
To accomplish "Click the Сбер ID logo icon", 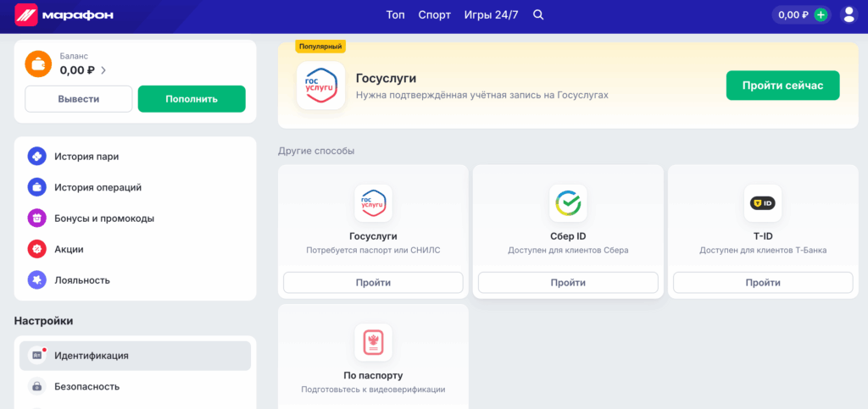I will (568, 203).
